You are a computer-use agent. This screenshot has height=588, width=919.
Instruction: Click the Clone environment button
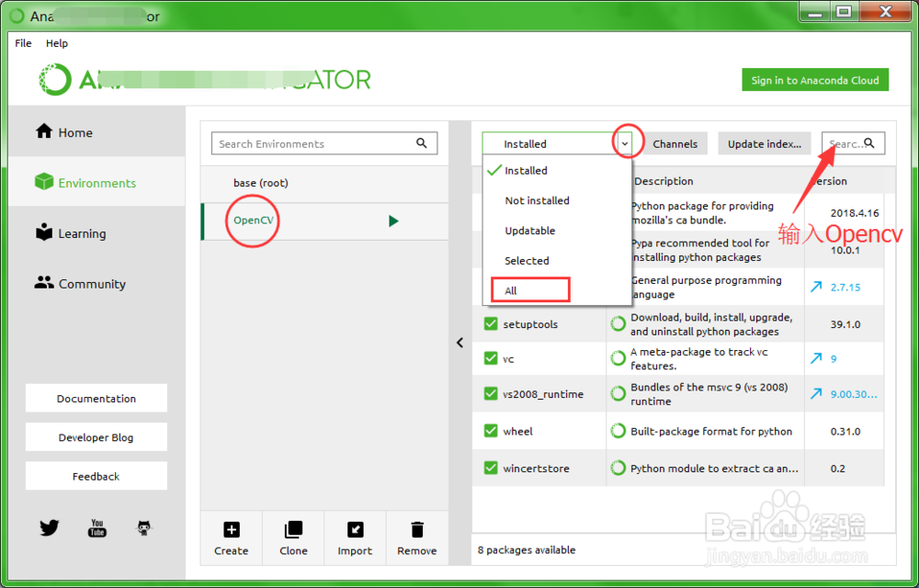(x=293, y=538)
